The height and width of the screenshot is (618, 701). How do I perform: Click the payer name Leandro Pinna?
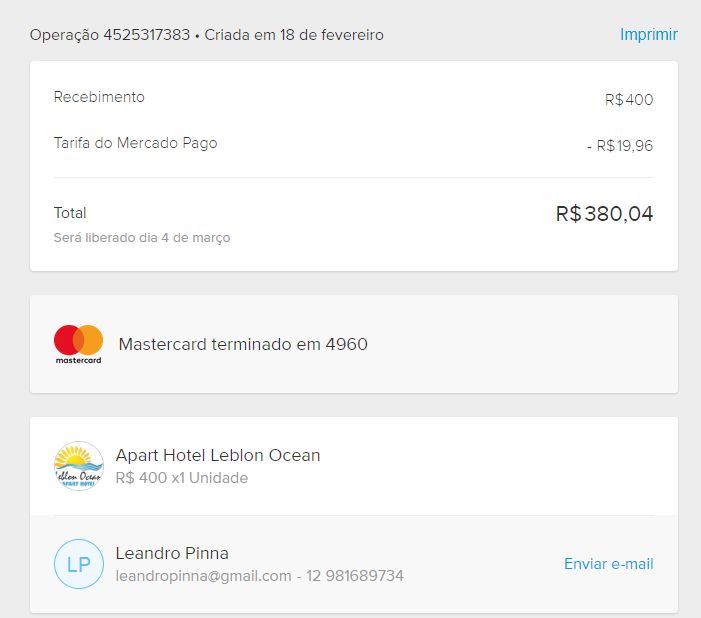coord(172,553)
